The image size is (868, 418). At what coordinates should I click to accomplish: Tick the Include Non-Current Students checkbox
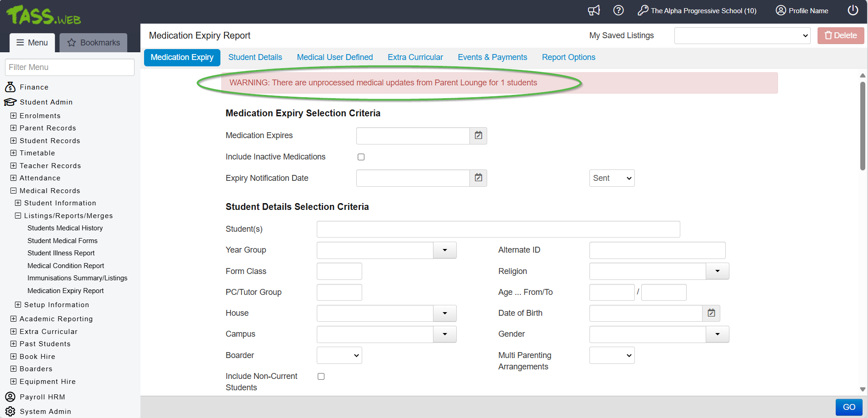pos(321,377)
